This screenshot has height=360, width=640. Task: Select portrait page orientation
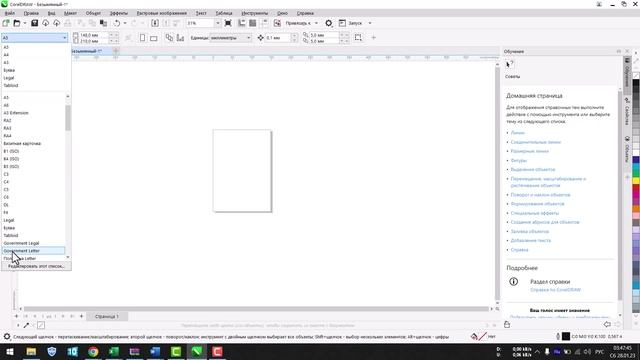[142, 38]
